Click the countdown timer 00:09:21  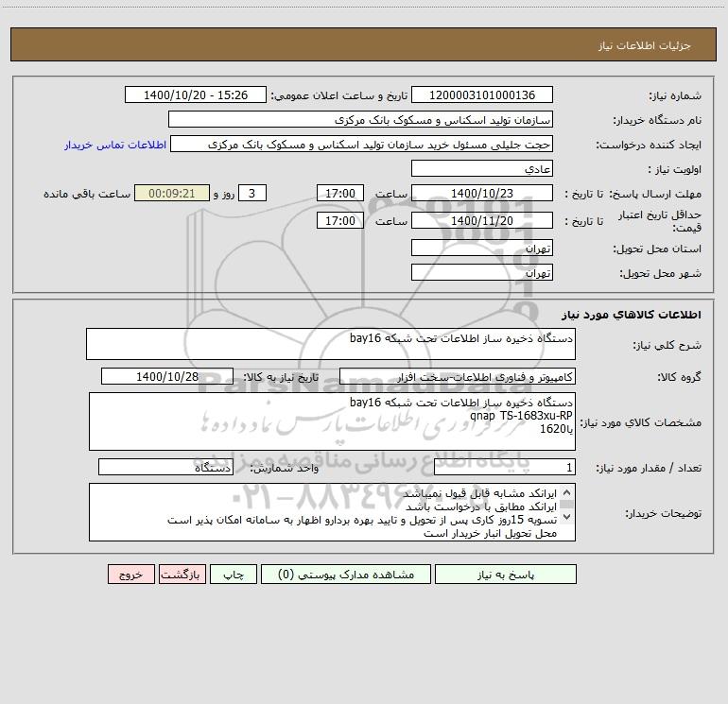click(x=172, y=193)
